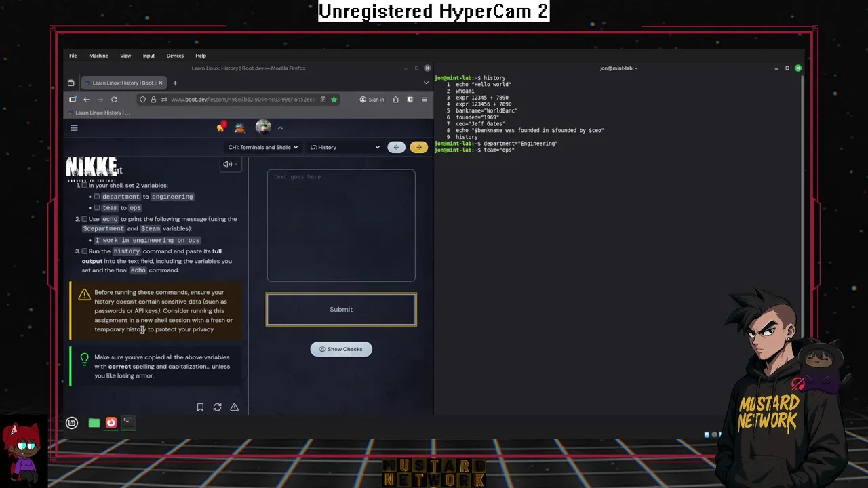Viewport: 868px width, 488px height.
Task: Submit the answer
Action: (x=341, y=309)
